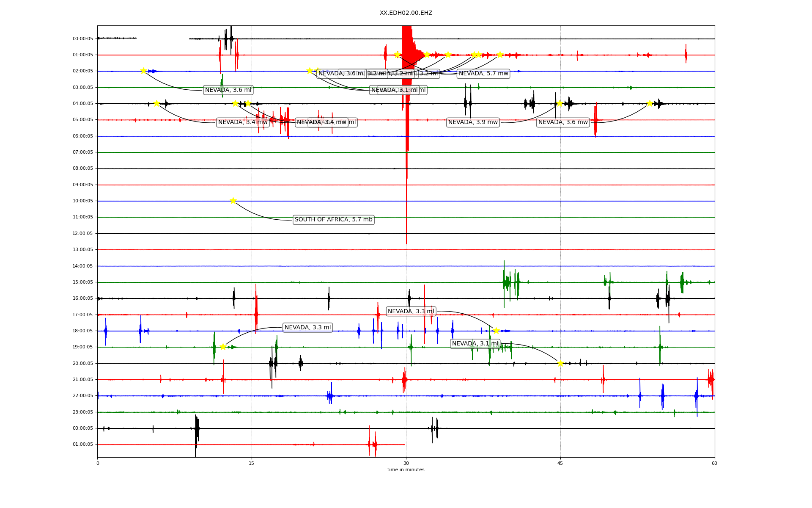Click the plot title XX.EDH02.00.EHZ

pyautogui.click(x=406, y=13)
